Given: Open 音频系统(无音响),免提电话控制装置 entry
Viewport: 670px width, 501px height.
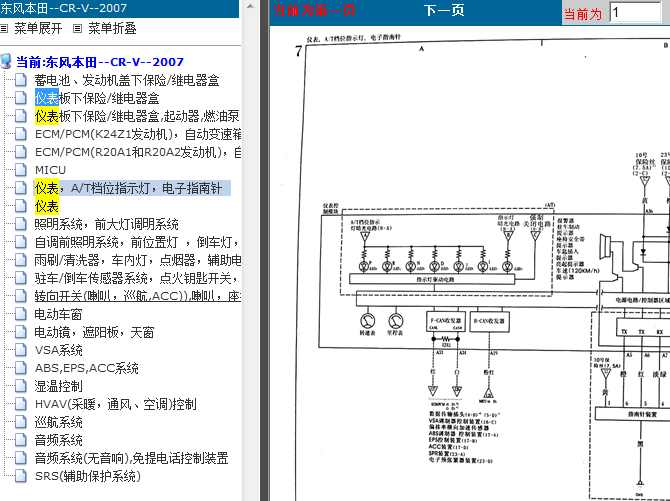Looking at the screenshot, I should click(131, 458).
